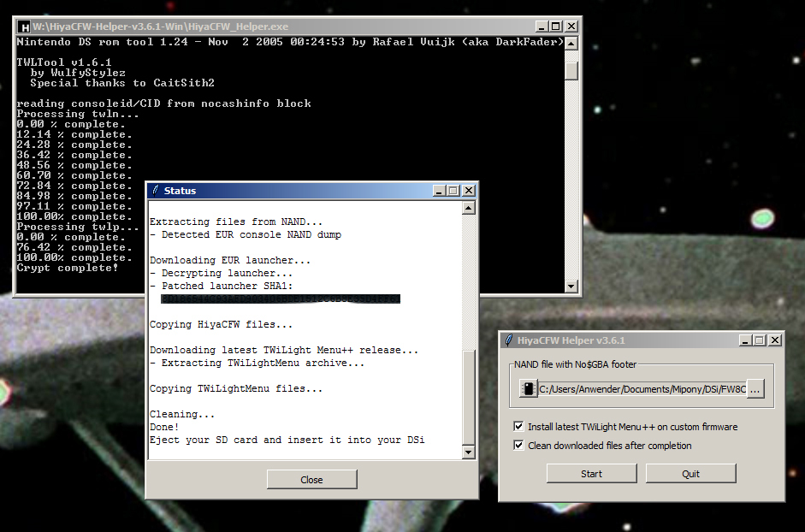The width and height of the screenshot is (805, 532).
Task: Click 'Downloading EUR launcher...' status line
Action: 230,260
